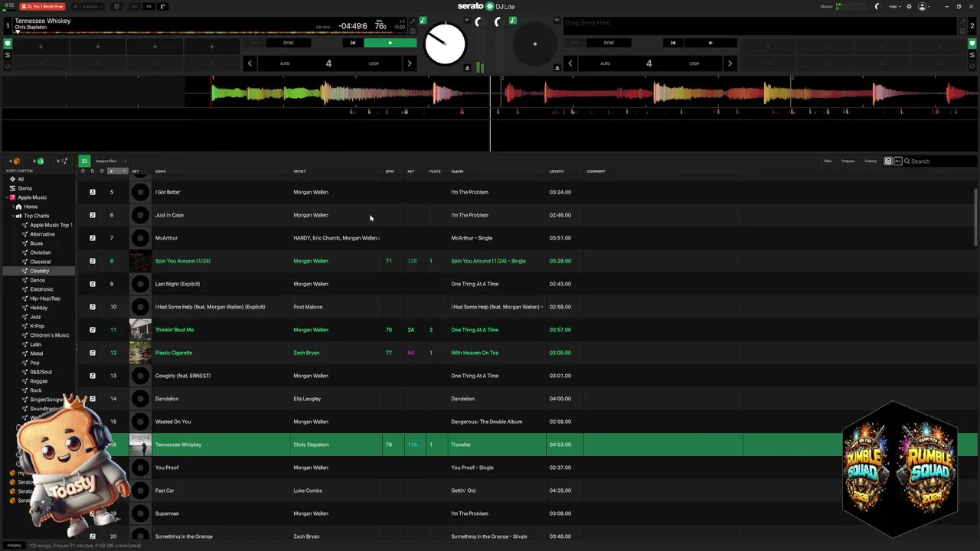Select cue points tab on deck 1
980x551 pixels.
click(8, 44)
